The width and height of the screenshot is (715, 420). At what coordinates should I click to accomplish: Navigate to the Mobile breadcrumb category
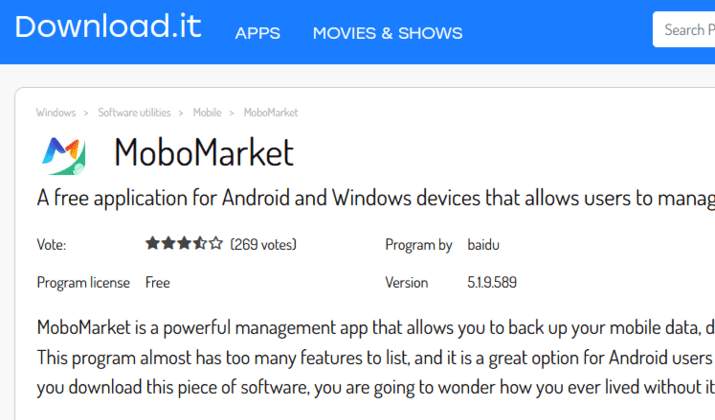[207, 113]
